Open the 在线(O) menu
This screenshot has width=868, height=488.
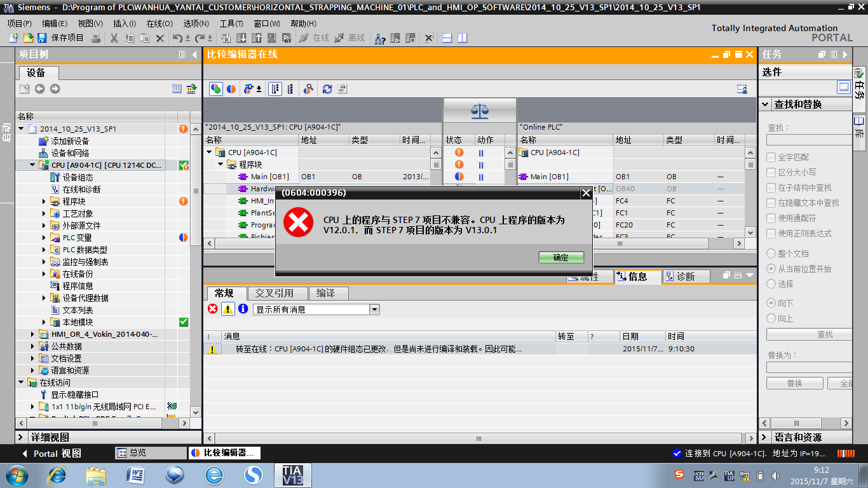click(159, 24)
